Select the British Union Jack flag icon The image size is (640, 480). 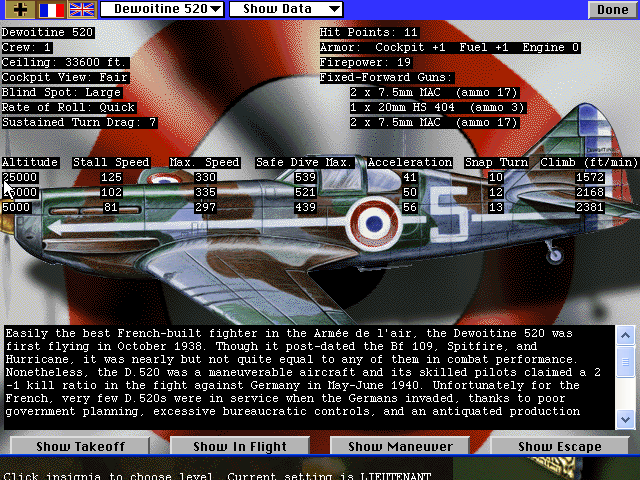tap(82, 9)
